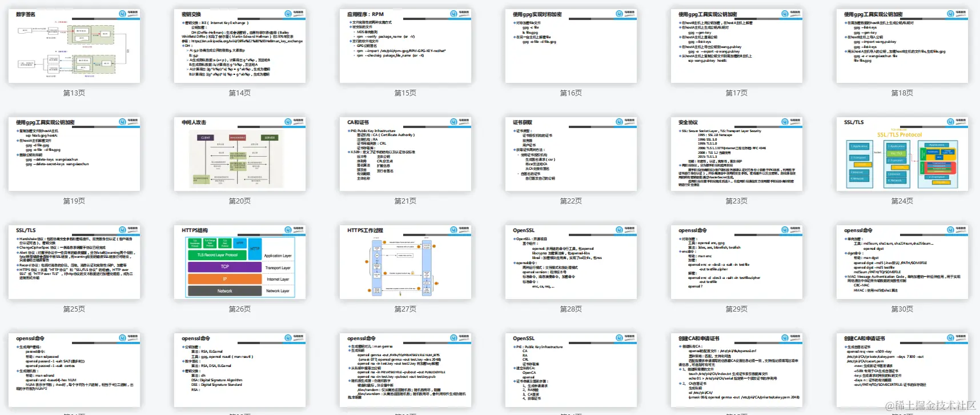
Task: Click the 第18页 page label
Action: pyautogui.click(x=902, y=93)
